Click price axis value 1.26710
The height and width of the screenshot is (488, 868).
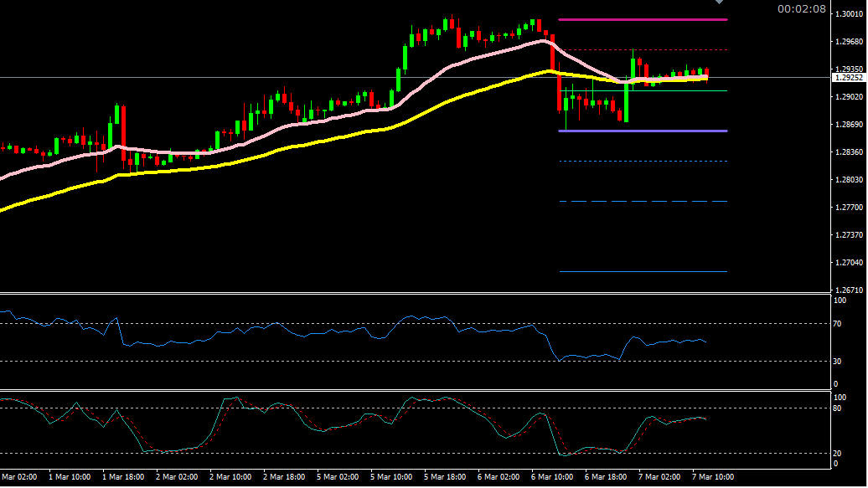(850, 290)
